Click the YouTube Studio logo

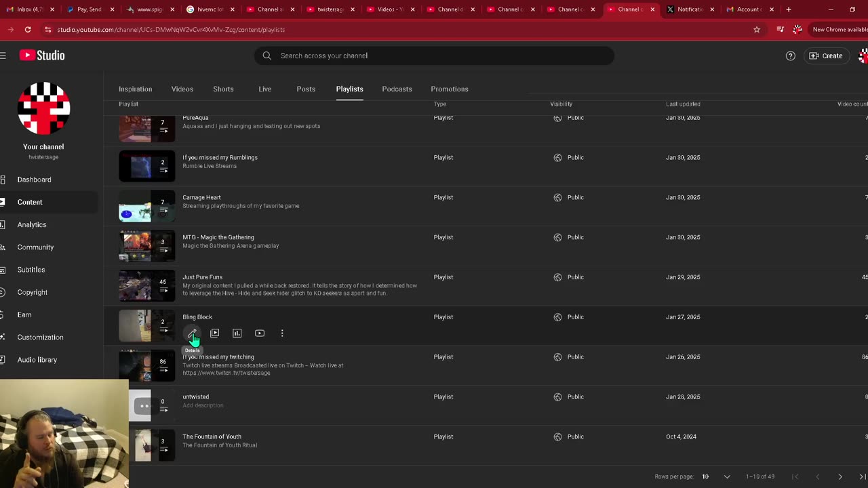coord(42,56)
